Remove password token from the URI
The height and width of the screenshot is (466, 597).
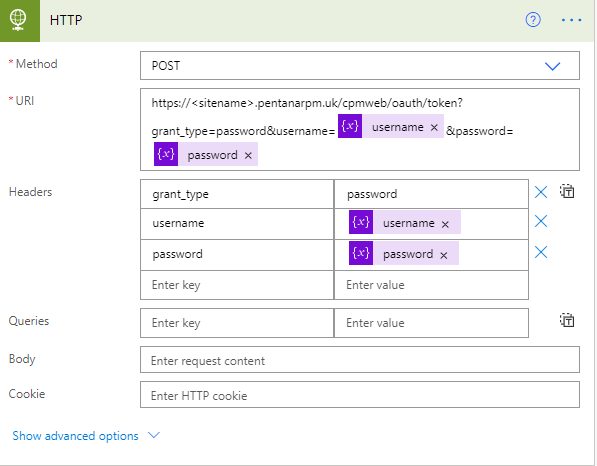pos(248,155)
